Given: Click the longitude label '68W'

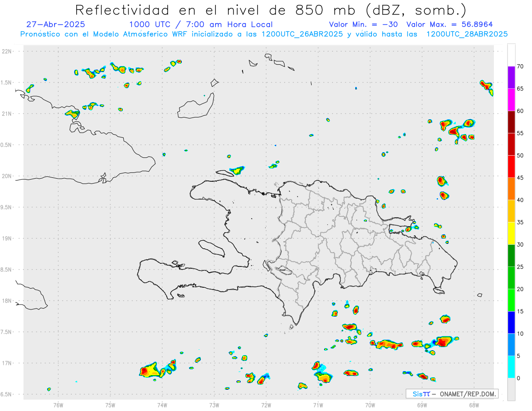Looking at the screenshot, I should (474, 405).
